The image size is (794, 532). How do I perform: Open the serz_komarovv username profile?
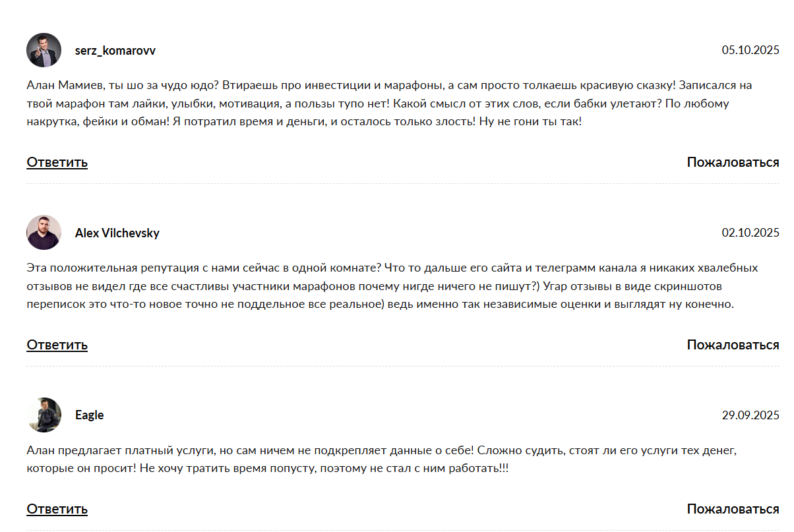pos(115,51)
